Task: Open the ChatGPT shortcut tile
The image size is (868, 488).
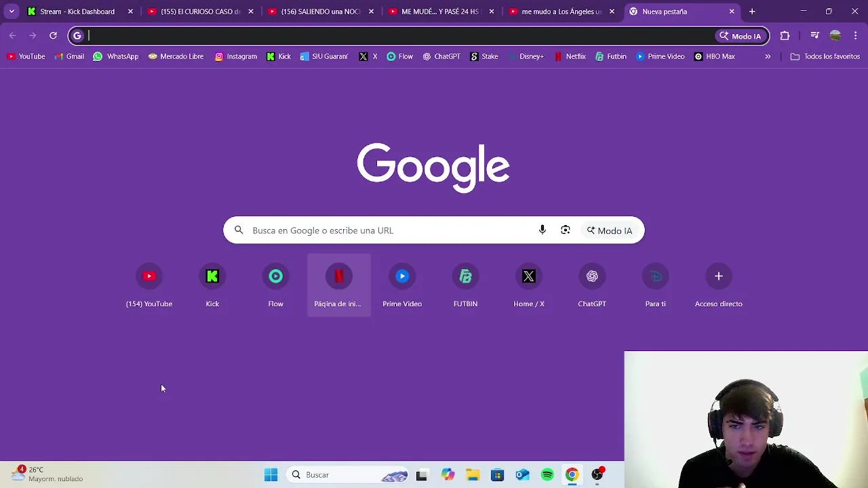Action: pyautogui.click(x=592, y=285)
